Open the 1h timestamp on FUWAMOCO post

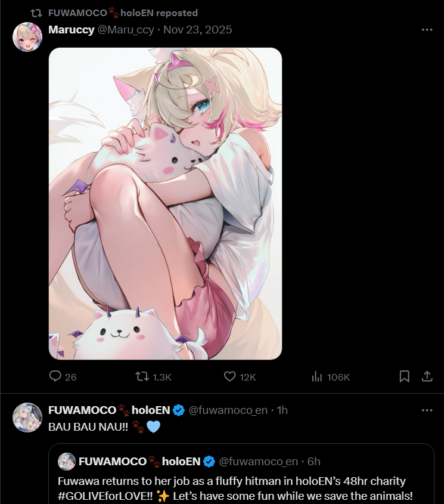tap(282, 410)
